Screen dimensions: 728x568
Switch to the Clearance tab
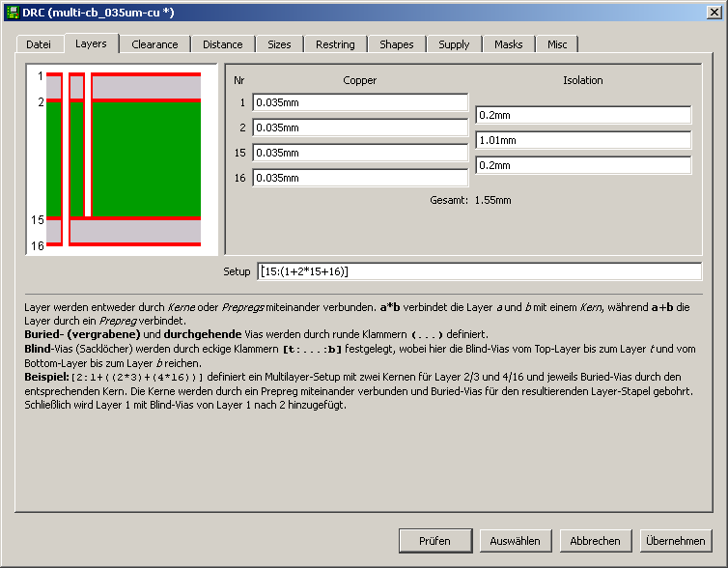(x=154, y=44)
